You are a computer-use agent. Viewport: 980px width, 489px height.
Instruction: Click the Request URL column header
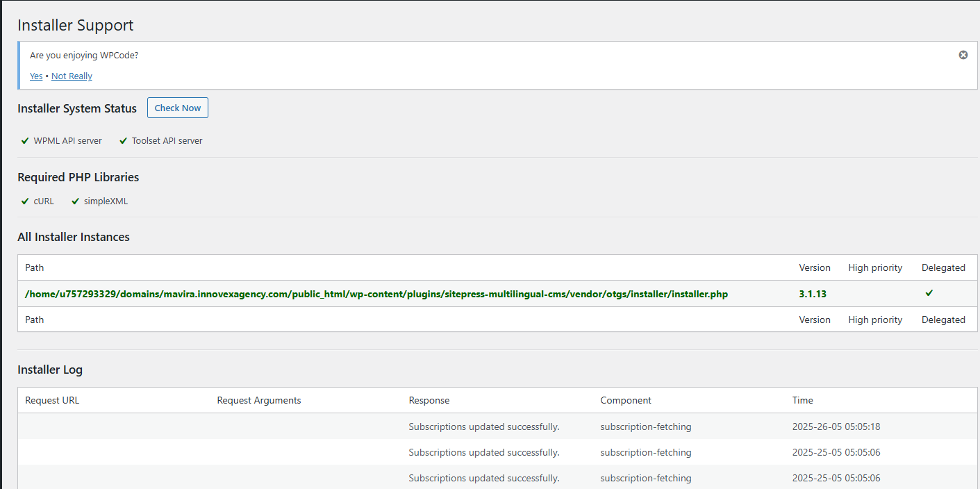pyautogui.click(x=52, y=400)
